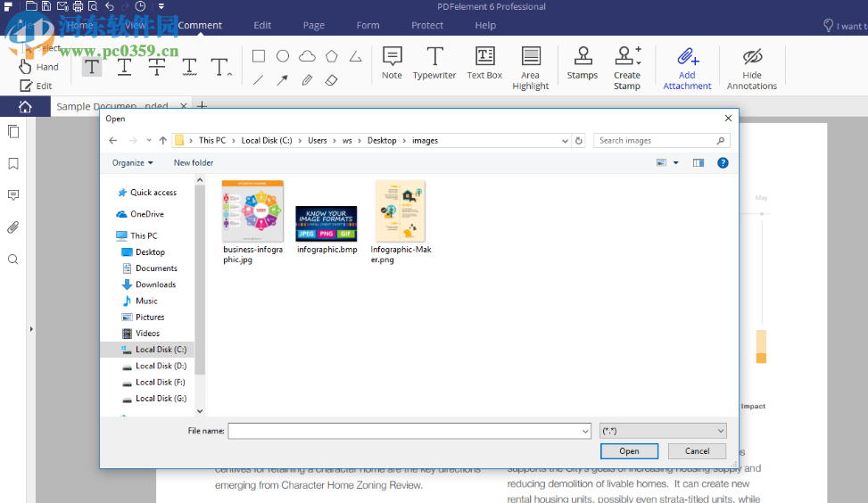
Task: Select the Typewriter tool
Action: point(434,63)
